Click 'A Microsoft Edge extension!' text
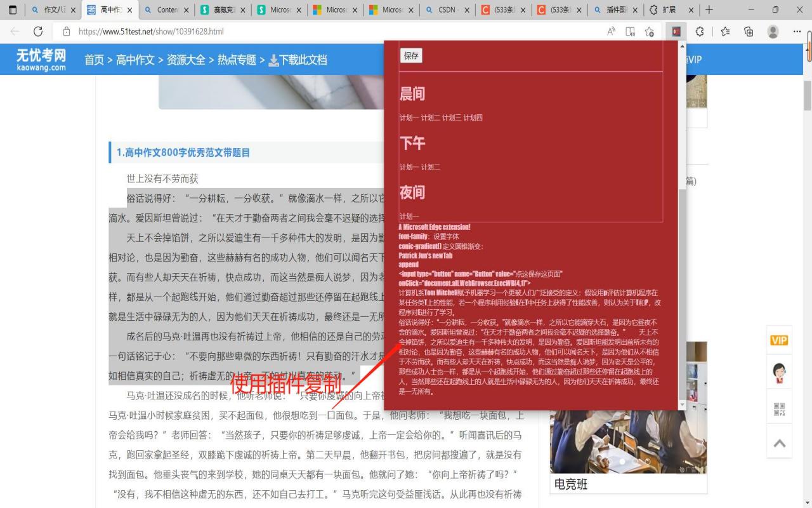Screen dimensions: 812x508 (435, 227)
